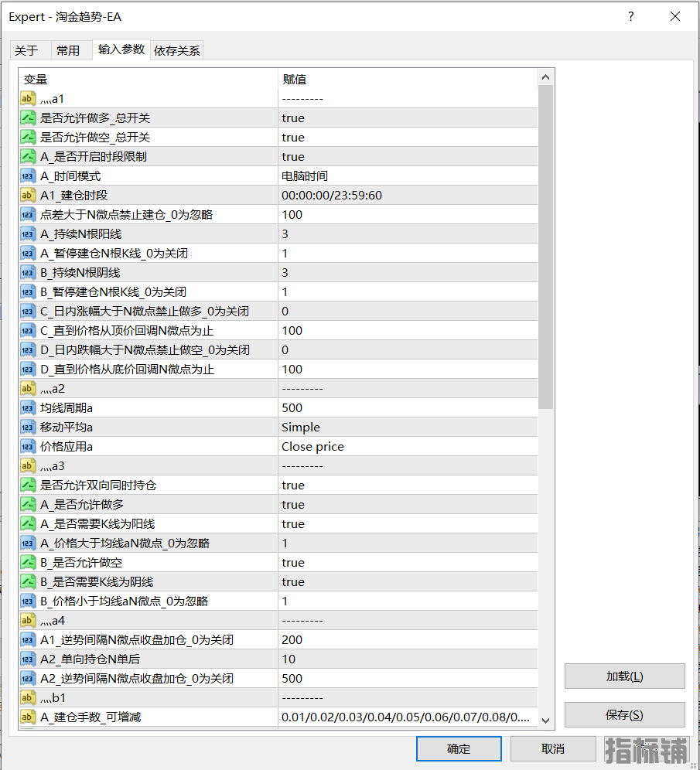Screen dimensions: 700x770
Task: Click the vertical scrollbar thumb
Action: tap(545, 247)
